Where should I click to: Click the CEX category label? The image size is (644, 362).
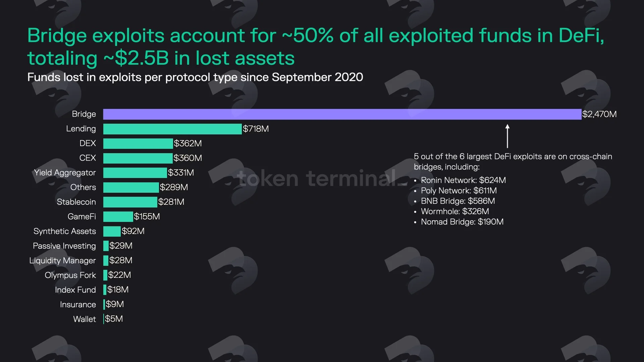[x=88, y=158]
